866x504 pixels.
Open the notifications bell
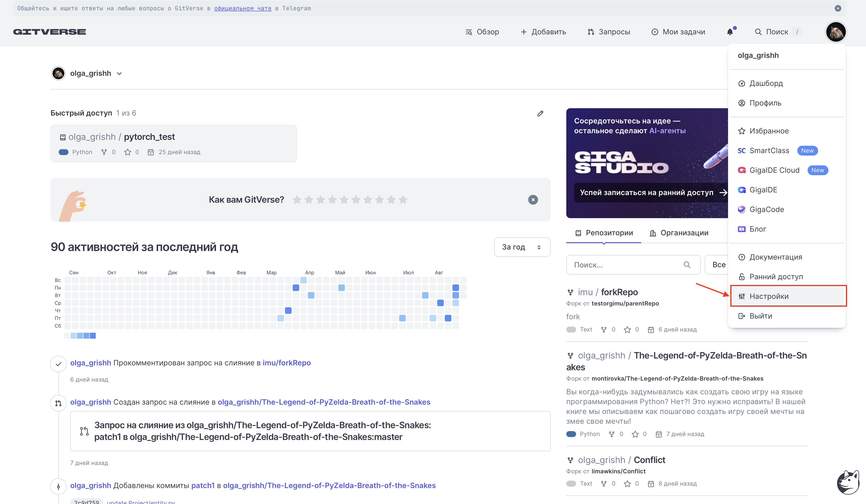click(x=730, y=32)
